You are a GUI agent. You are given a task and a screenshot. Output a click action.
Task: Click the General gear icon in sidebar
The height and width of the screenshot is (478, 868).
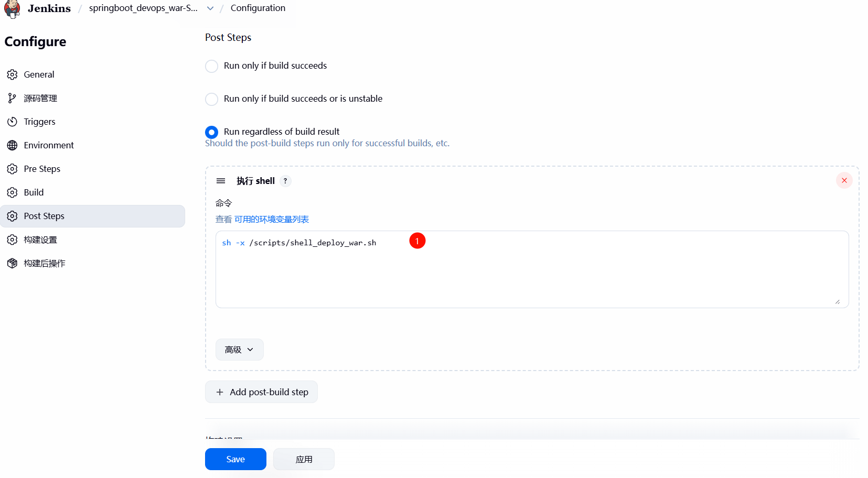click(x=13, y=74)
